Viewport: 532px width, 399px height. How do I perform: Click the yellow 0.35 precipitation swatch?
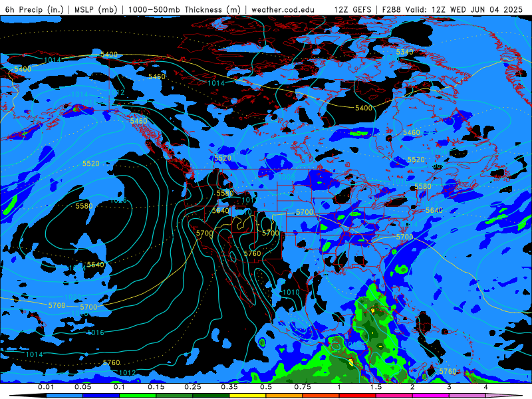click(x=247, y=396)
